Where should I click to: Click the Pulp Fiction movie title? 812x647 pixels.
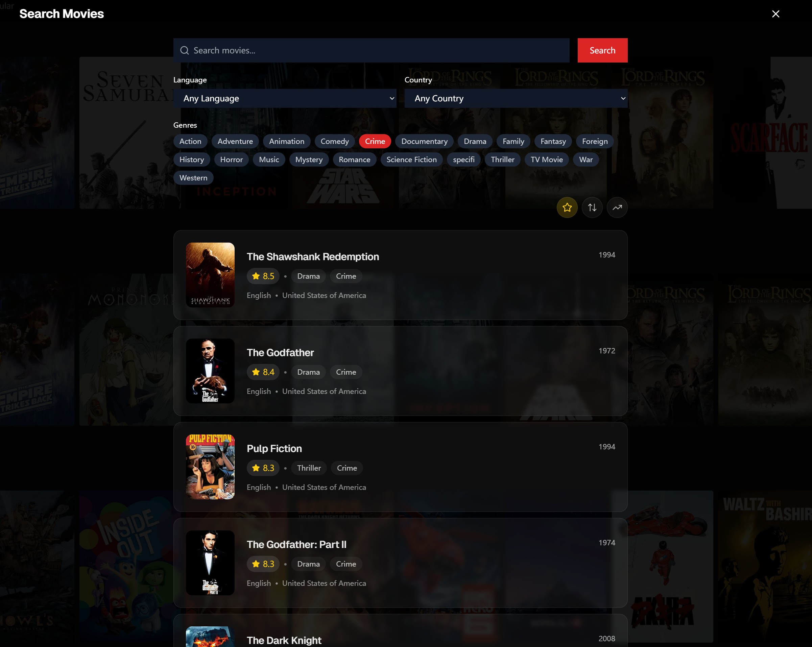(274, 449)
